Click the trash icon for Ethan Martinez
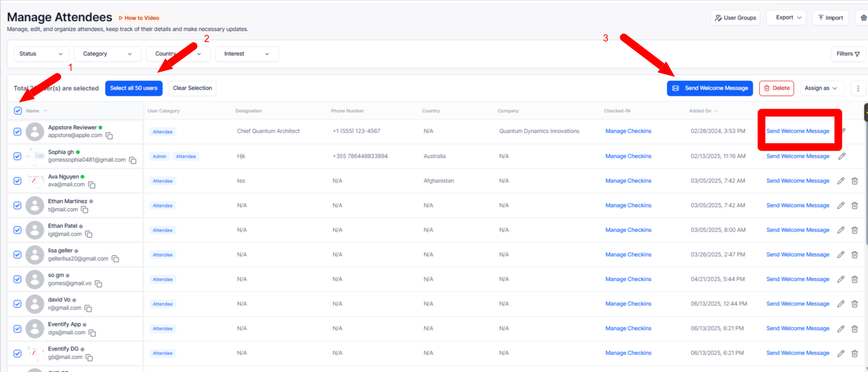 [x=855, y=205]
